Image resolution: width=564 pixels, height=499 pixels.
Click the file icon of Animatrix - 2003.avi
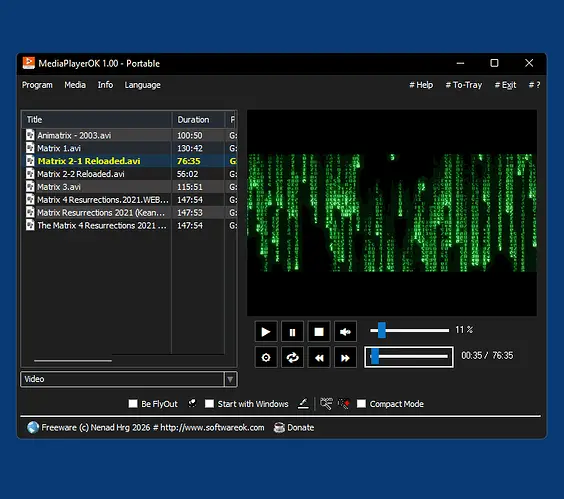tap(30, 135)
